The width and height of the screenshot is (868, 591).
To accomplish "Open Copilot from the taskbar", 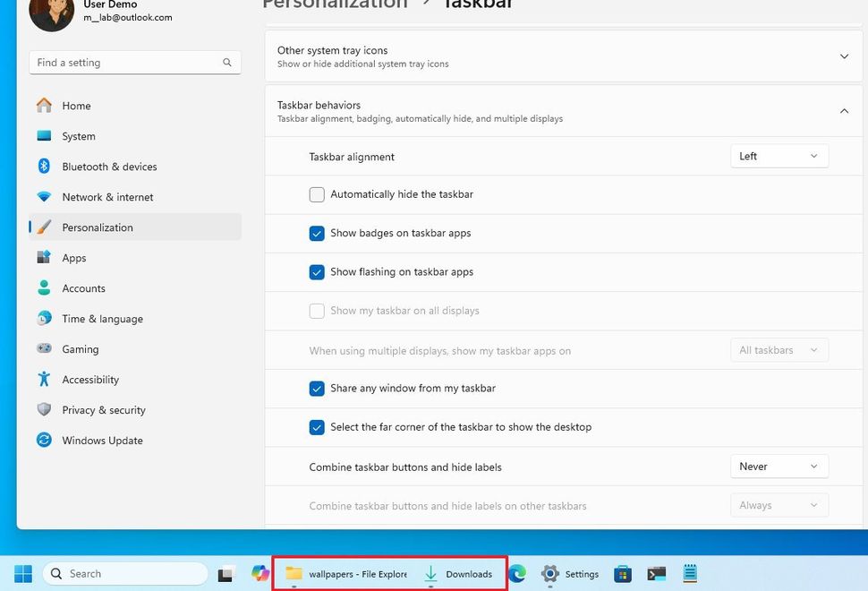I will [259, 573].
